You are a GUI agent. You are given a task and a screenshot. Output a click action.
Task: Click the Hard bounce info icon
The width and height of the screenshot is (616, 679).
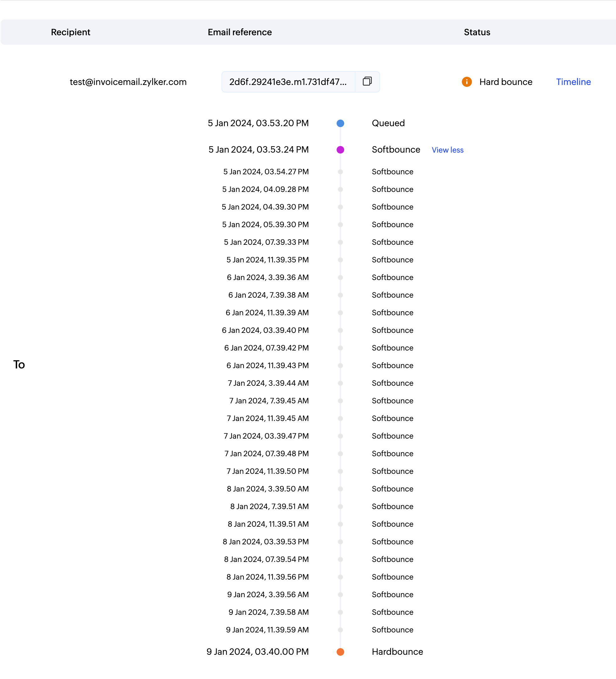click(x=467, y=82)
